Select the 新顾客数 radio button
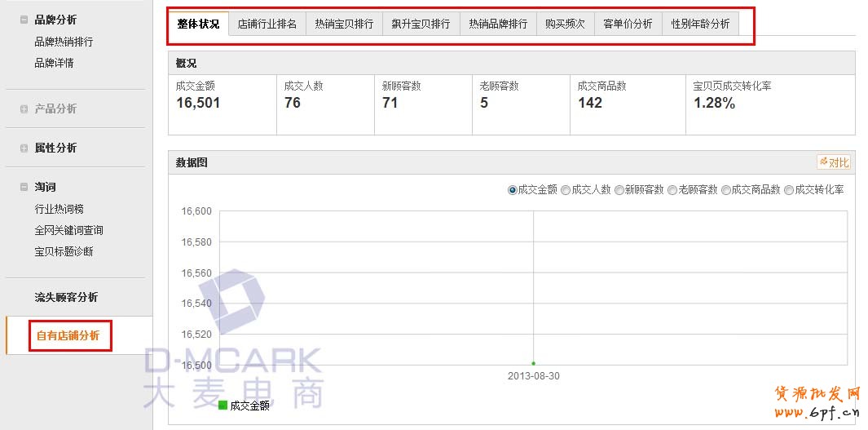Viewport: 868px width, 430px height. click(619, 190)
